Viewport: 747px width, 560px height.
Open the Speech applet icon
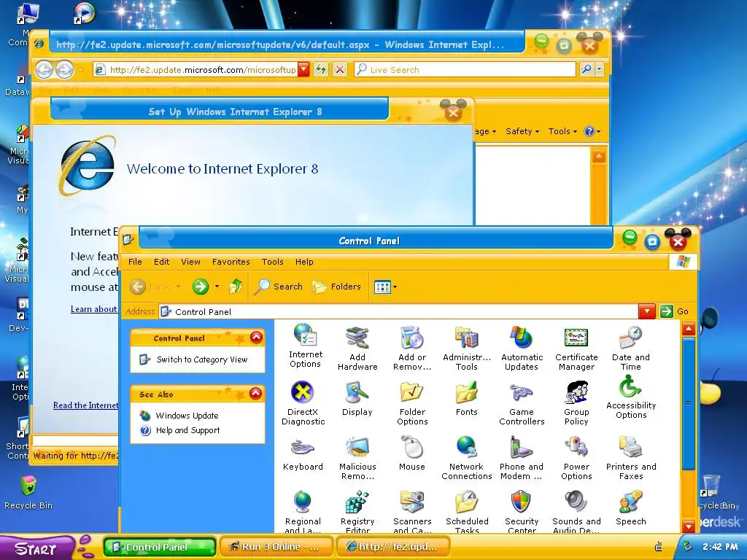point(631,508)
